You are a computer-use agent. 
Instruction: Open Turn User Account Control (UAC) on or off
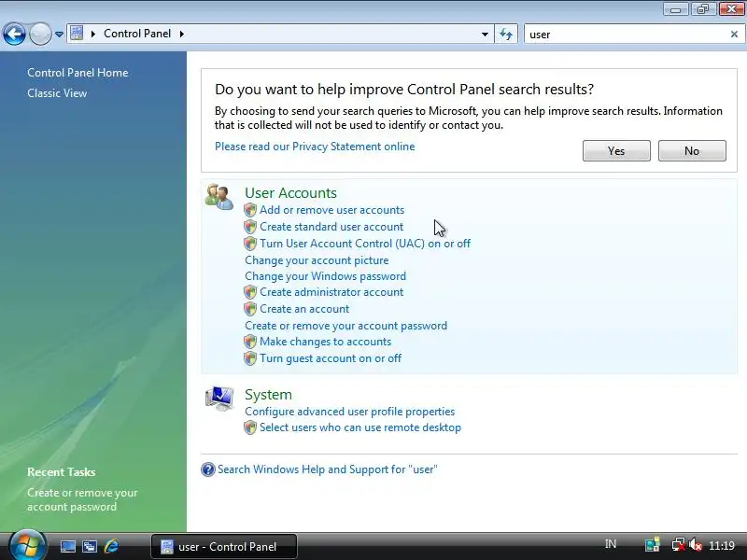tap(365, 244)
